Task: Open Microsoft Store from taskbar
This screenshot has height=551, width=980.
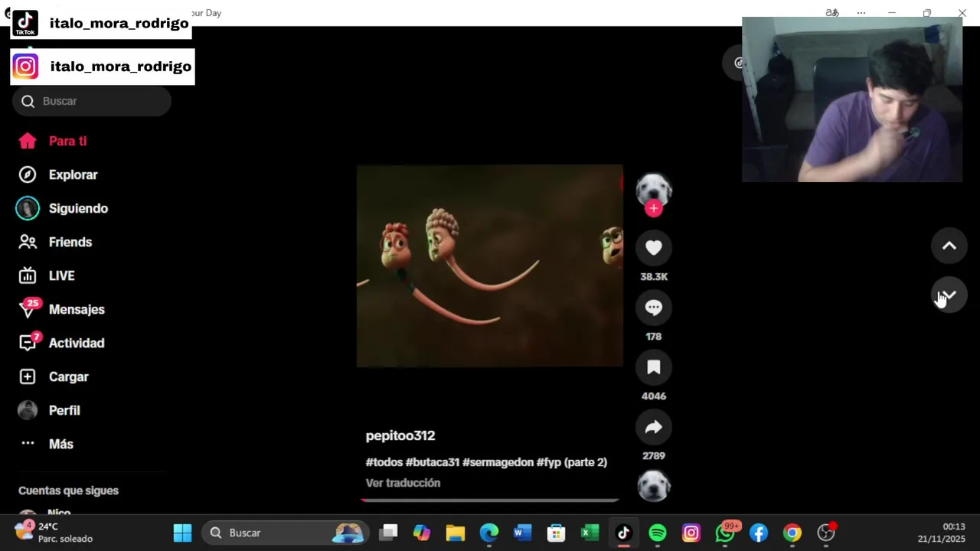Action: (557, 533)
